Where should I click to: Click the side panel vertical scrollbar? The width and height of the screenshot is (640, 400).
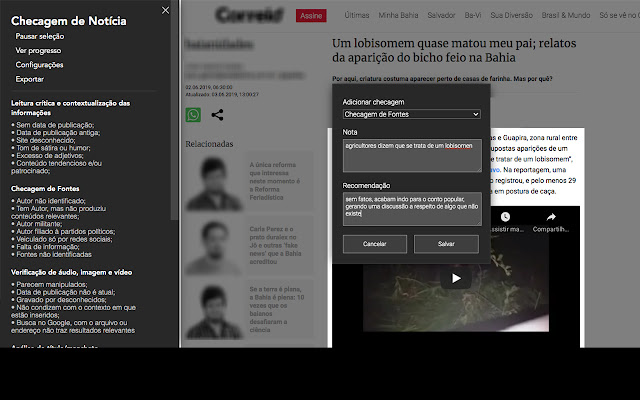point(174,110)
